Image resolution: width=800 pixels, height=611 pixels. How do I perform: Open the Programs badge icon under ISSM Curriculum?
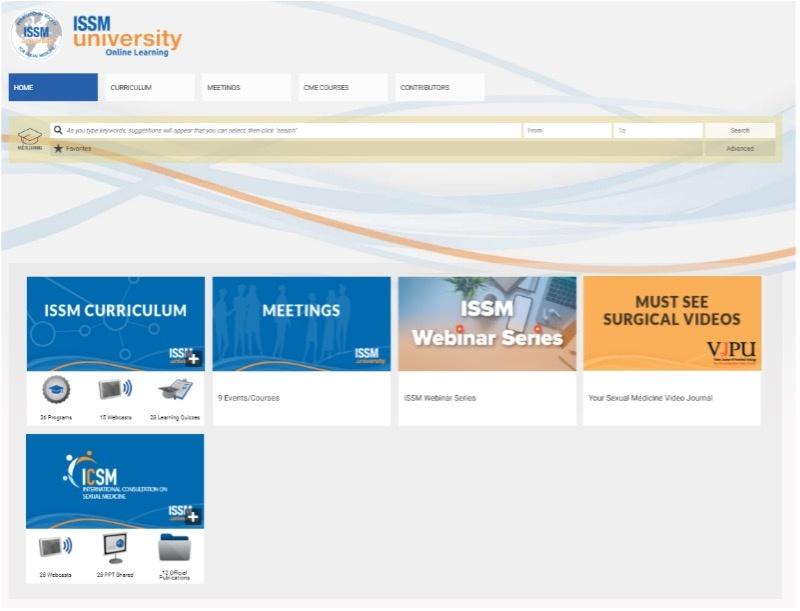(x=56, y=391)
